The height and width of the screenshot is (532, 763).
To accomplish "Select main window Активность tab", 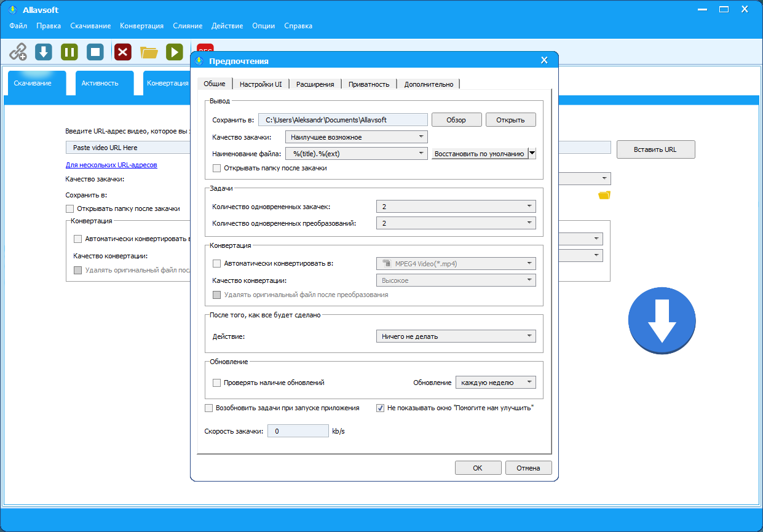I will 105,83.
